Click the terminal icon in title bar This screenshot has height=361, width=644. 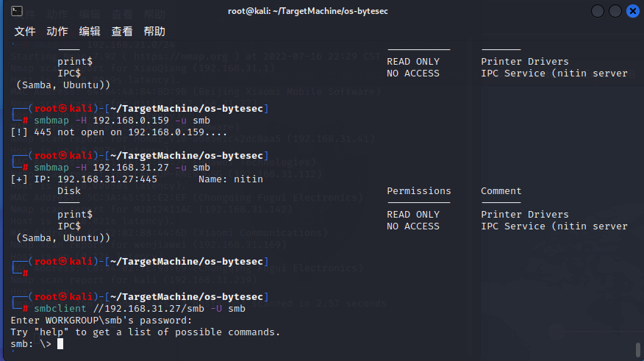click(17, 11)
